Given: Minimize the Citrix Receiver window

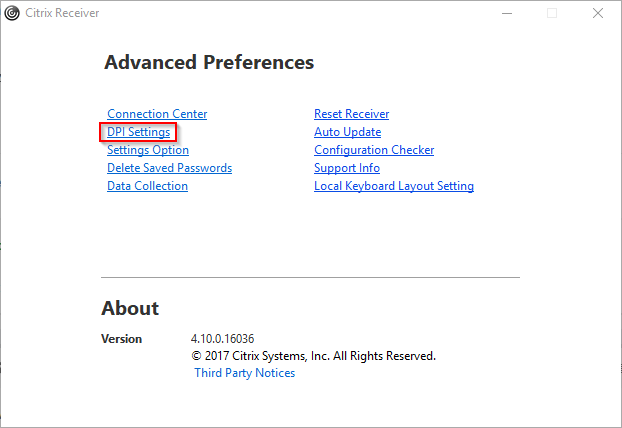Looking at the screenshot, I should (507, 13).
